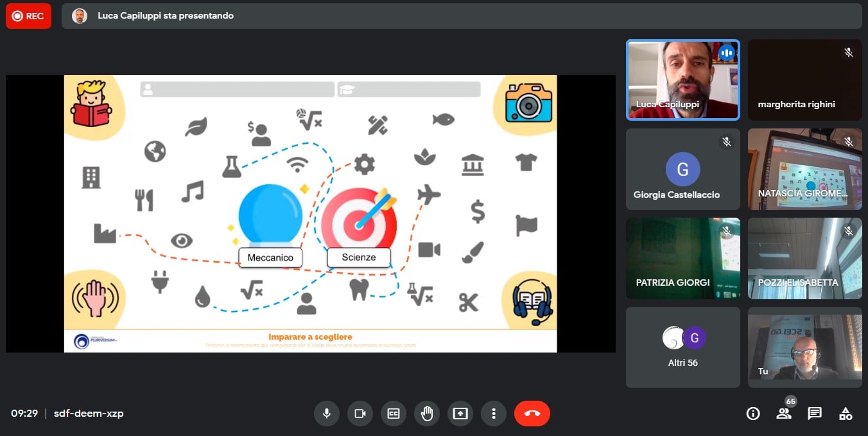Screen dimensions: 868x436
Task: Click Giorgia Castellaccio's avatar tile
Action: 682,170
